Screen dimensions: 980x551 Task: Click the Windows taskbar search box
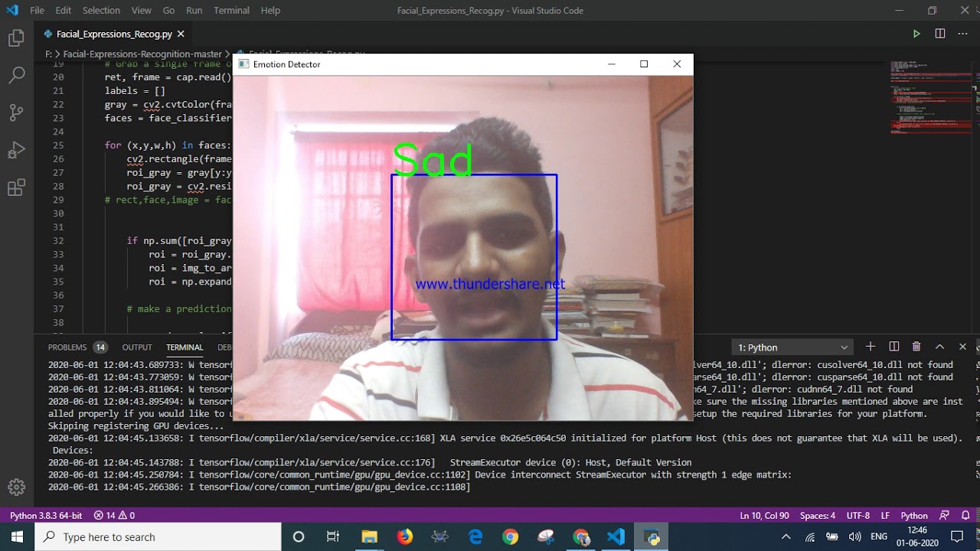point(158,536)
